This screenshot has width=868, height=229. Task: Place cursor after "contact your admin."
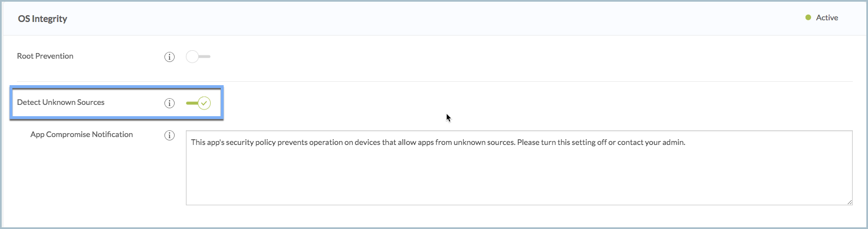(686, 143)
